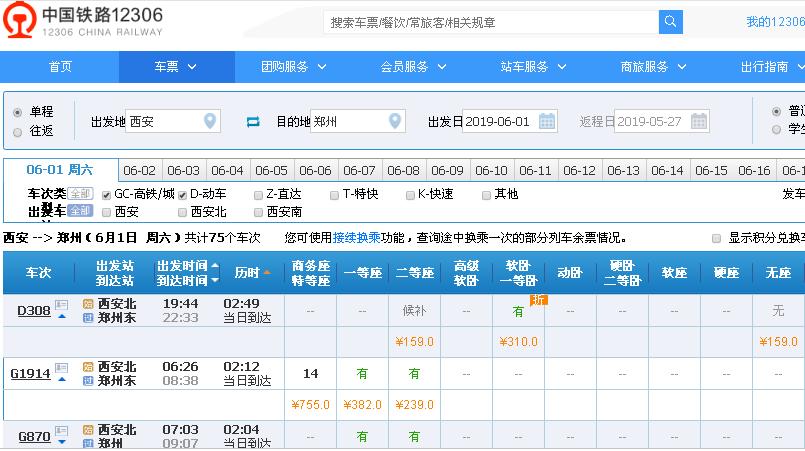This screenshot has height=451, width=805.
Task: Enable the 其他 train type checkbox
Action: coord(486,195)
